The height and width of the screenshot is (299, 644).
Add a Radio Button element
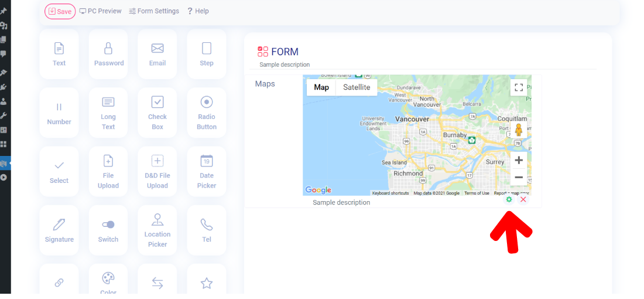(207, 113)
